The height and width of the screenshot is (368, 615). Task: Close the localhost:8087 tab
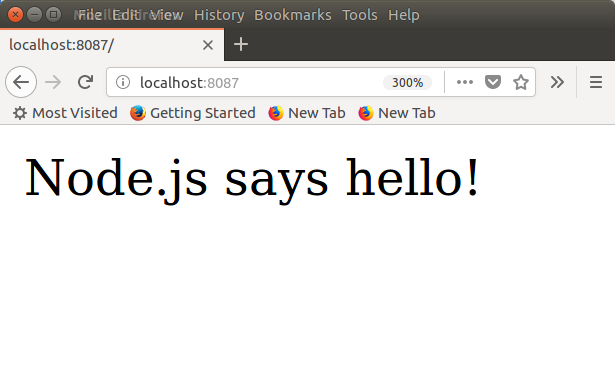(x=208, y=45)
